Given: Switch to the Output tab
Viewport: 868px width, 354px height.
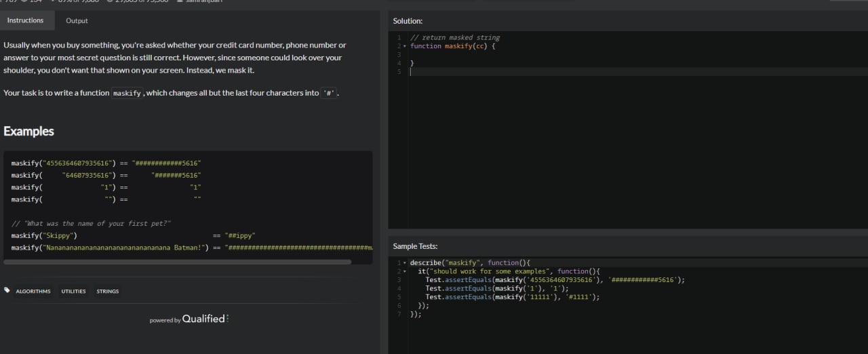Looking at the screenshot, I should point(77,20).
